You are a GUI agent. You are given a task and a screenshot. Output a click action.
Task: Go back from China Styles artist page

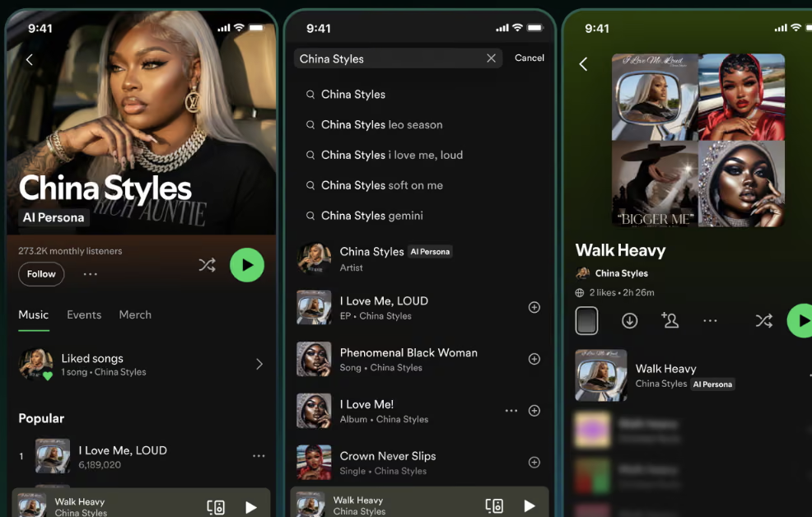coord(30,60)
